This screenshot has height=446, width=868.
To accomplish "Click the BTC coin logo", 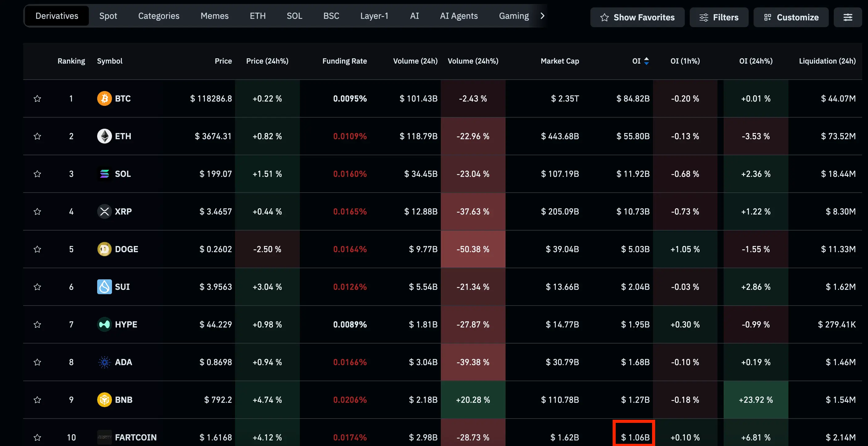I will click(x=105, y=98).
